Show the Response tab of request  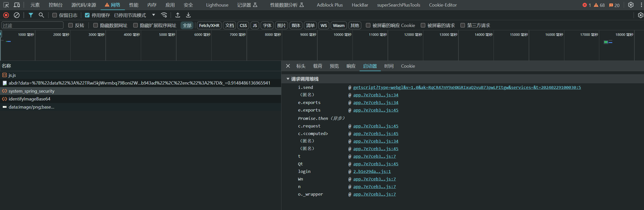pos(351,66)
